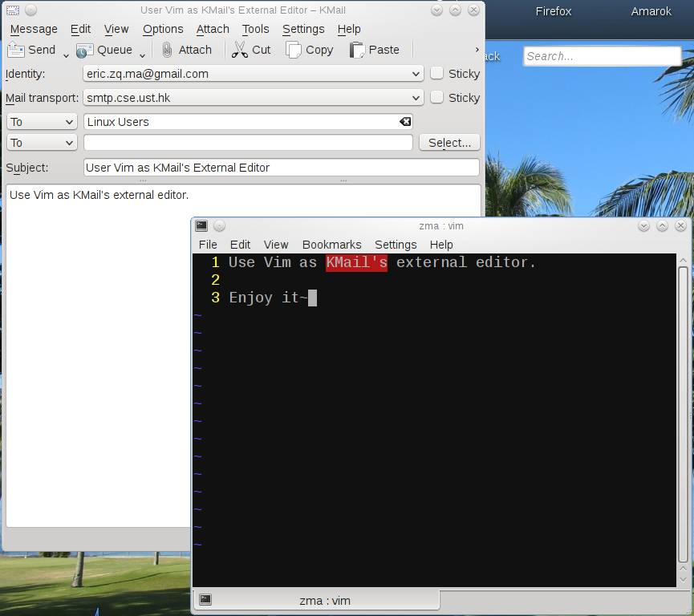The width and height of the screenshot is (694, 616).
Task: Maximize the KMail composer window
Action: pos(456,10)
